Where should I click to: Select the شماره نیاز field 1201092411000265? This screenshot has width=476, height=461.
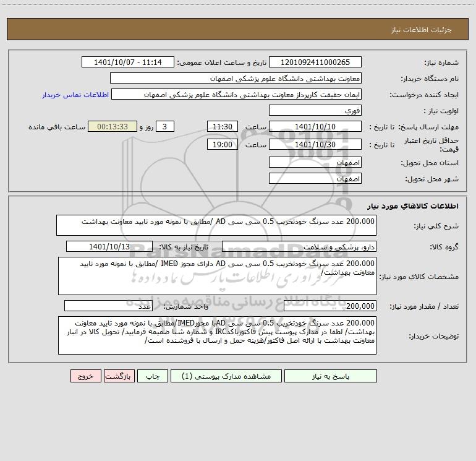tap(315, 62)
